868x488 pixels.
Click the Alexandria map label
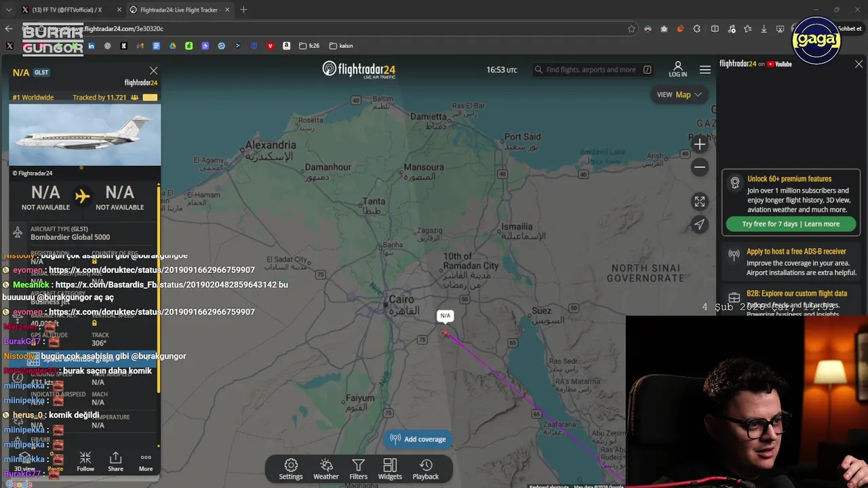pyautogui.click(x=271, y=145)
